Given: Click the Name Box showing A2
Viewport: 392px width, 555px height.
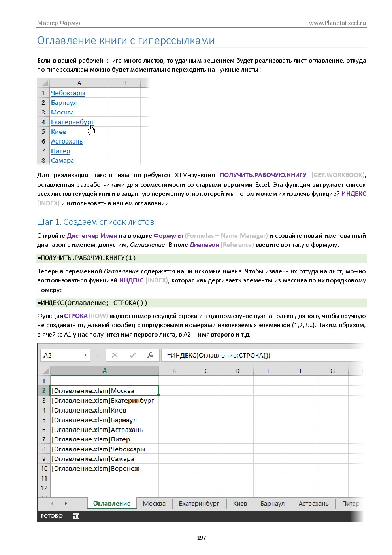Looking at the screenshot, I should (x=65, y=355).
